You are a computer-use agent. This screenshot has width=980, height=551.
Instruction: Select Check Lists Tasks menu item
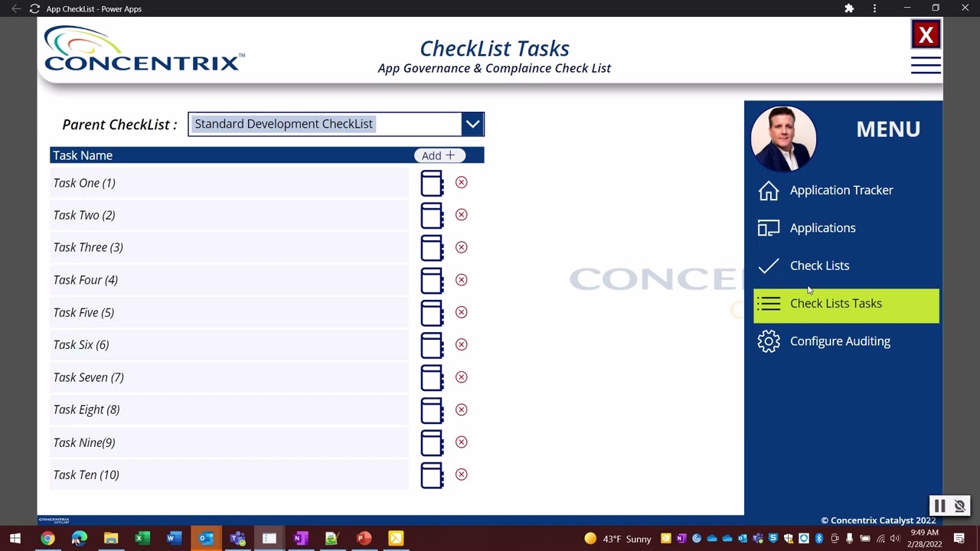click(x=846, y=305)
